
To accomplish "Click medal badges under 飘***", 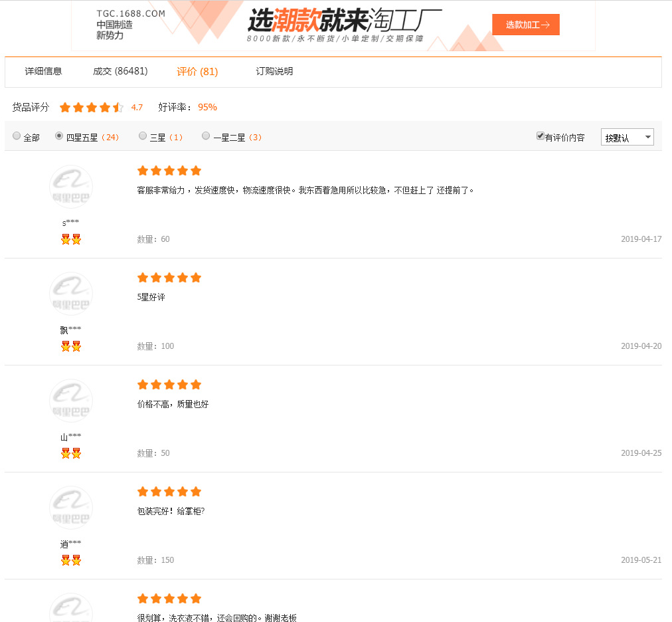I will click(70, 346).
